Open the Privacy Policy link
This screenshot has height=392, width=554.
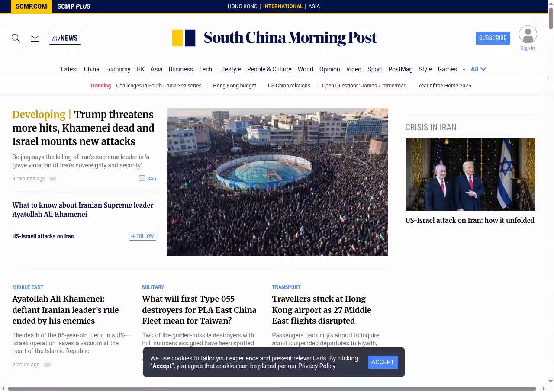pos(316,366)
